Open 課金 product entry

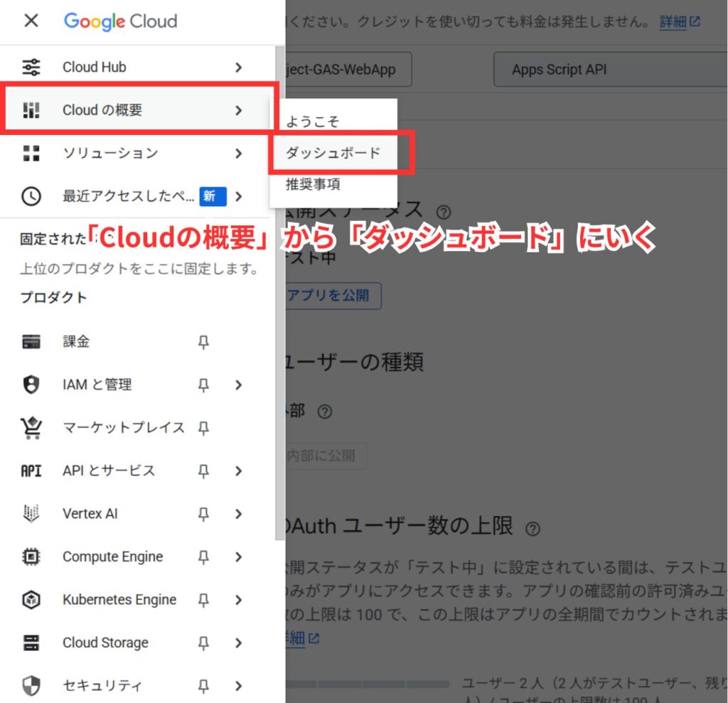pyautogui.click(x=134, y=342)
